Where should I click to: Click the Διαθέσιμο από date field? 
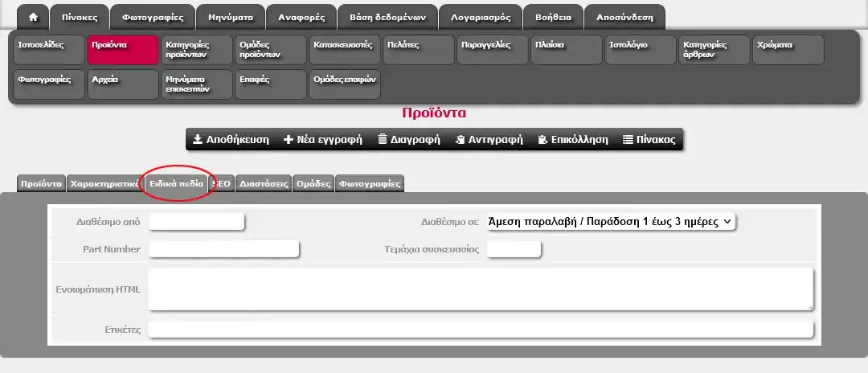[x=196, y=222]
